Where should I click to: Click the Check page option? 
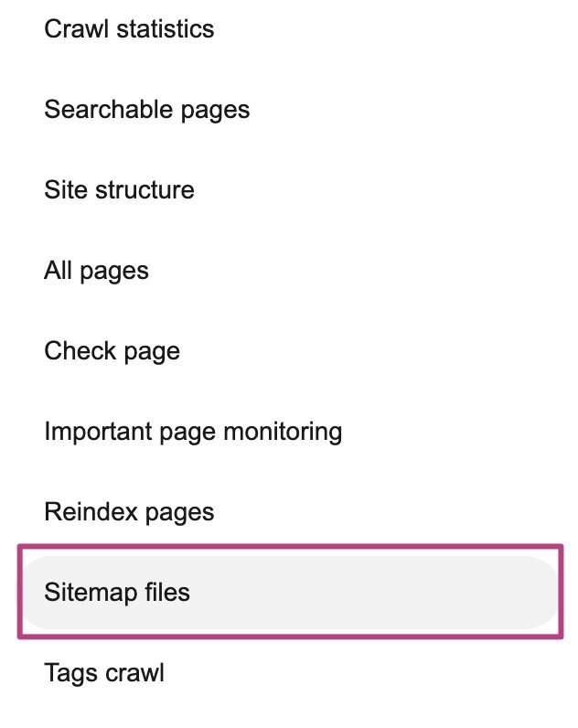[112, 351]
